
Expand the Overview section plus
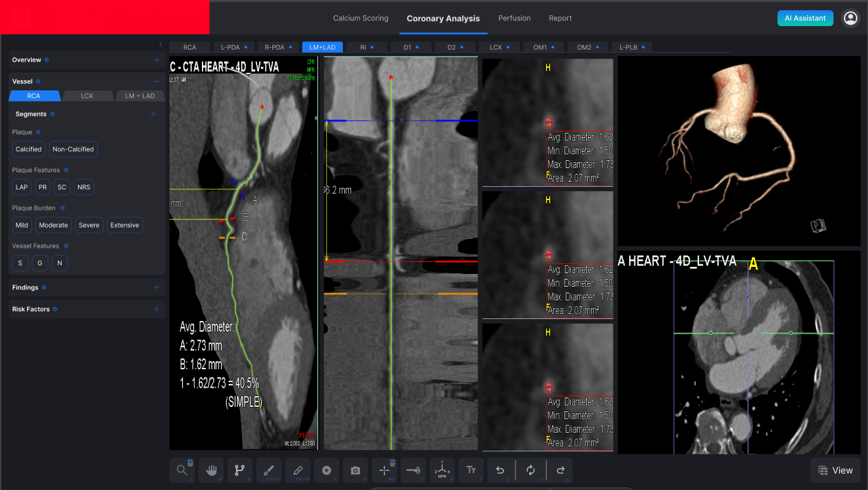tap(157, 60)
